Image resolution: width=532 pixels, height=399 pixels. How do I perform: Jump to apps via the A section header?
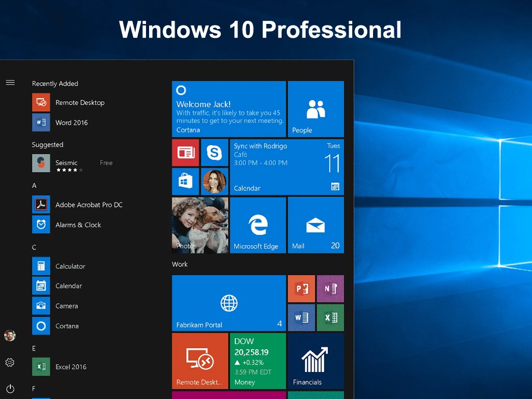pyautogui.click(x=34, y=185)
